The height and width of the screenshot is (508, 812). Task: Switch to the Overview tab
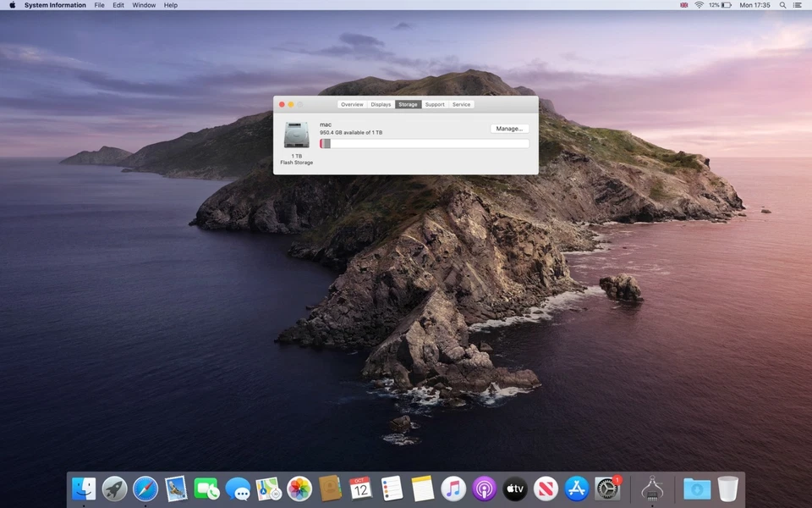[x=352, y=105]
